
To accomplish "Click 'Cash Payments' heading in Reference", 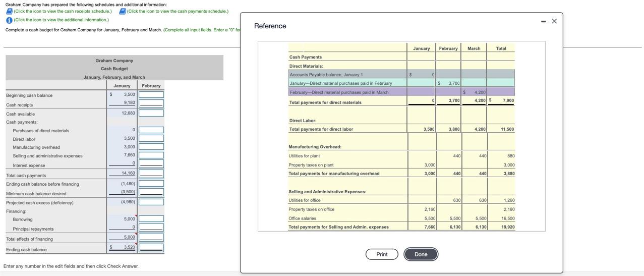I will click(x=306, y=57).
